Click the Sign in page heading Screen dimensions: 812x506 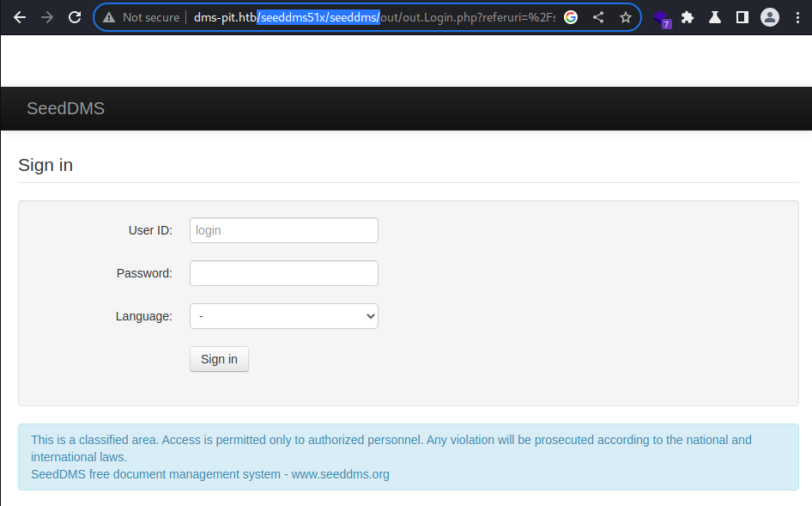45,165
